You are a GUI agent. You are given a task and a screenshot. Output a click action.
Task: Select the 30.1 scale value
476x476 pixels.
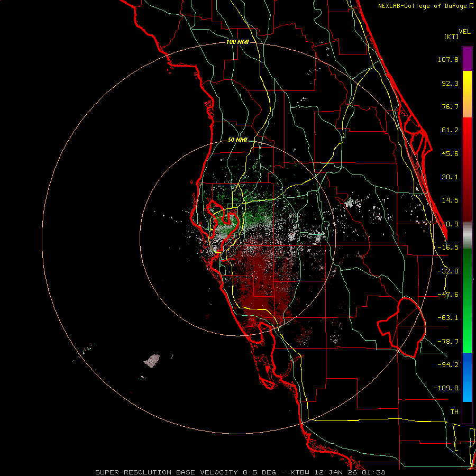pyautogui.click(x=450, y=177)
